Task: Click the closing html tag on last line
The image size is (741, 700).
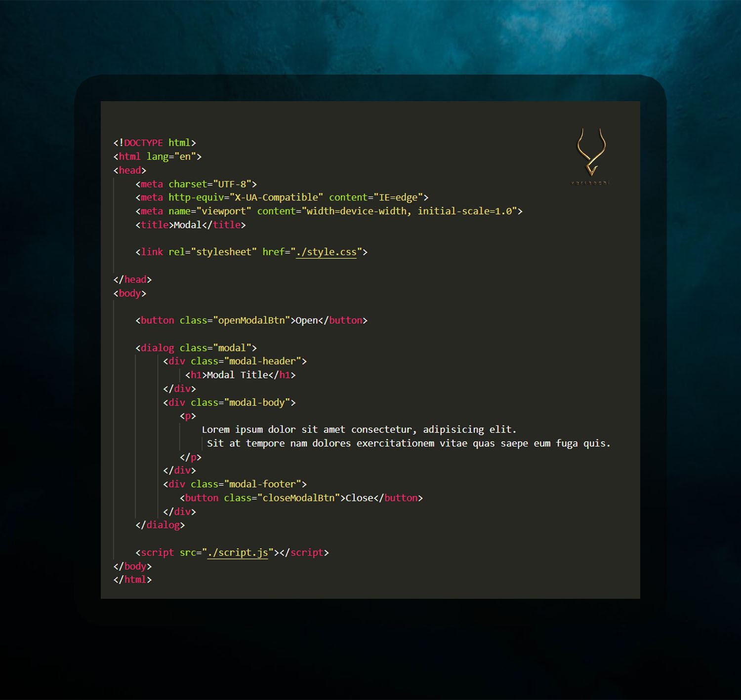Action: pos(132,580)
